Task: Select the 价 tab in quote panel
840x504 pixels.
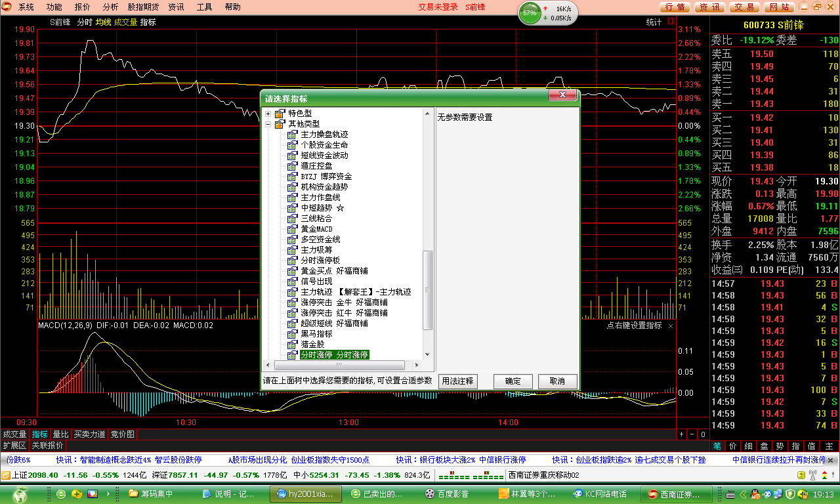Action: (733, 446)
